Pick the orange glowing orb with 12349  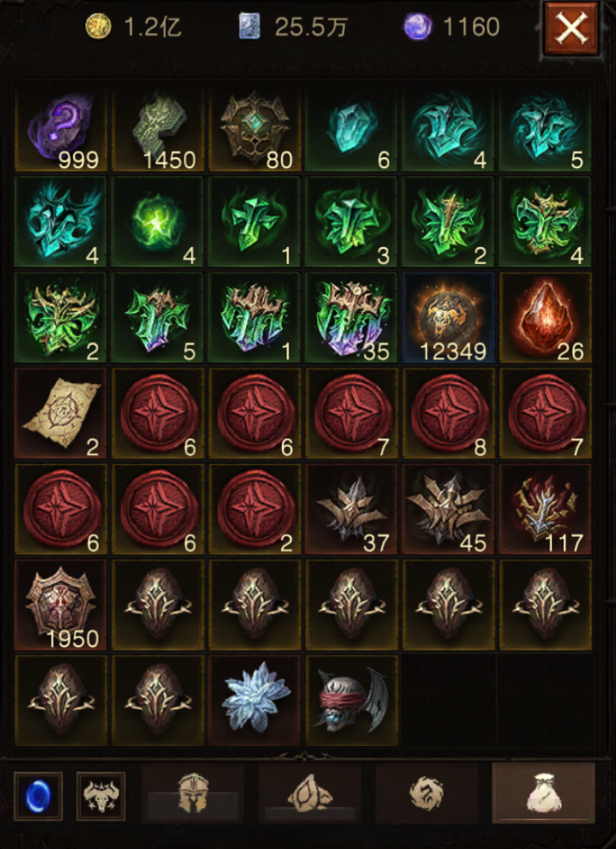pos(448,318)
